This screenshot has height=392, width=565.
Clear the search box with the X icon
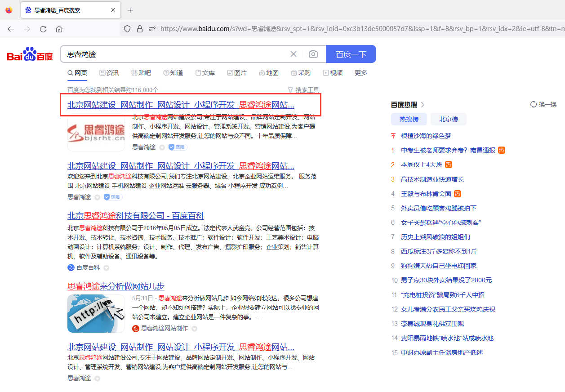click(x=294, y=53)
